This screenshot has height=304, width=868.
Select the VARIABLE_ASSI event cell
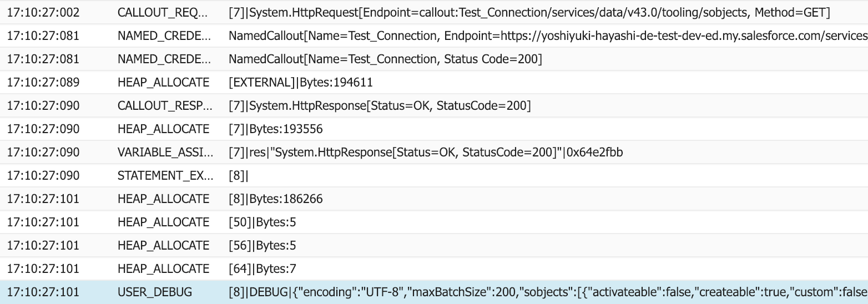tap(164, 153)
